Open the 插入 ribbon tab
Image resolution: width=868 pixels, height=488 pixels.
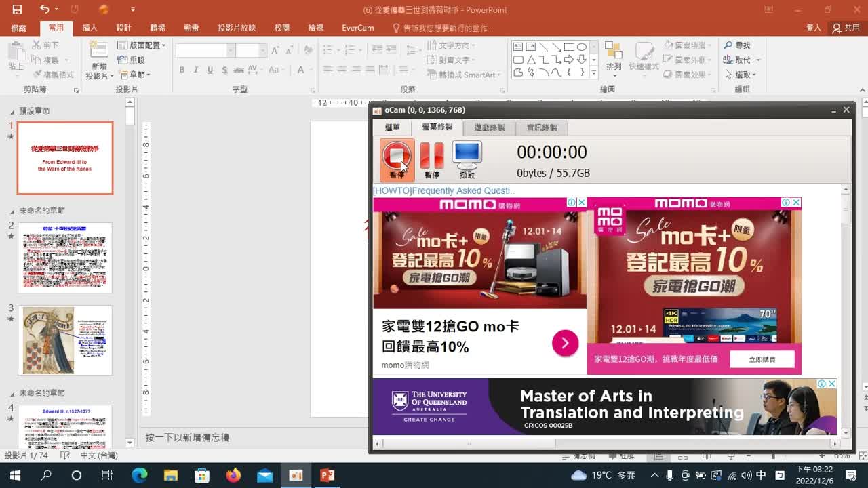point(90,28)
